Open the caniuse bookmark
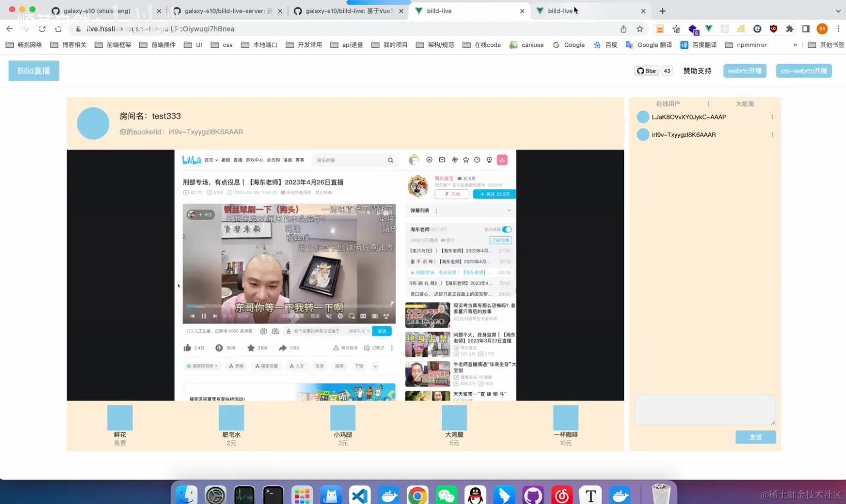Image resolution: width=846 pixels, height=504 pixels. click(527, 45)
